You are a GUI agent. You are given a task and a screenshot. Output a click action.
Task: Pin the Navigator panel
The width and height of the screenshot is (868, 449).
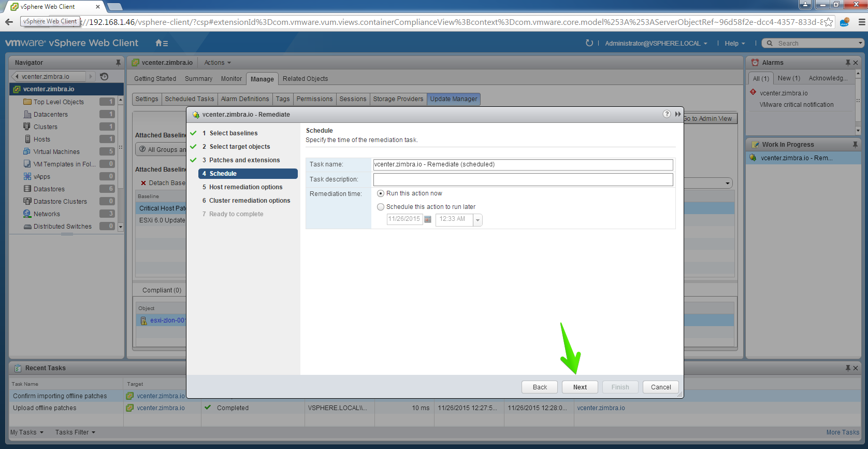(x=118, y=63)
